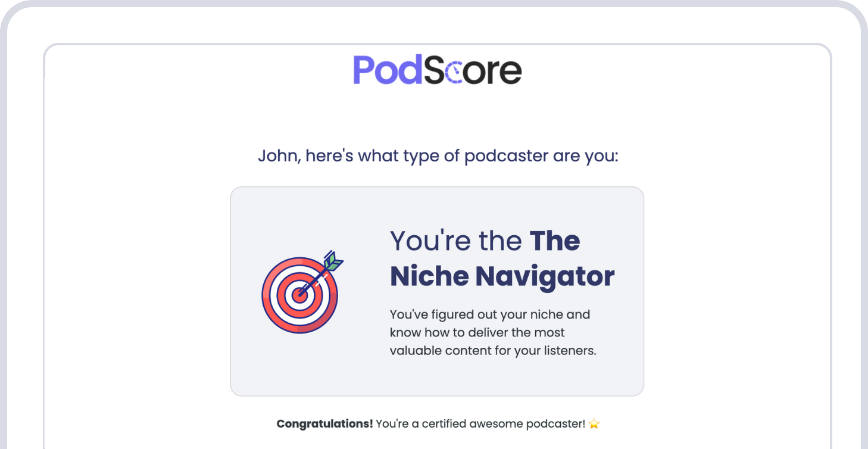Click the PodScore logo
This screenshot has height=449, width=868.
click(x=436, y=70)
